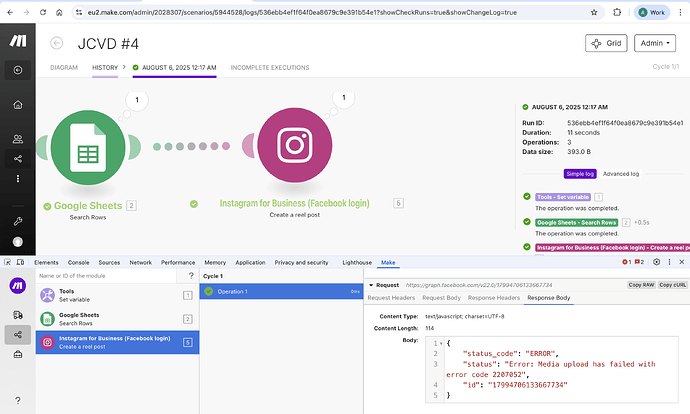Select Operation 1 in Cycle 1

[x=281, y=291]
